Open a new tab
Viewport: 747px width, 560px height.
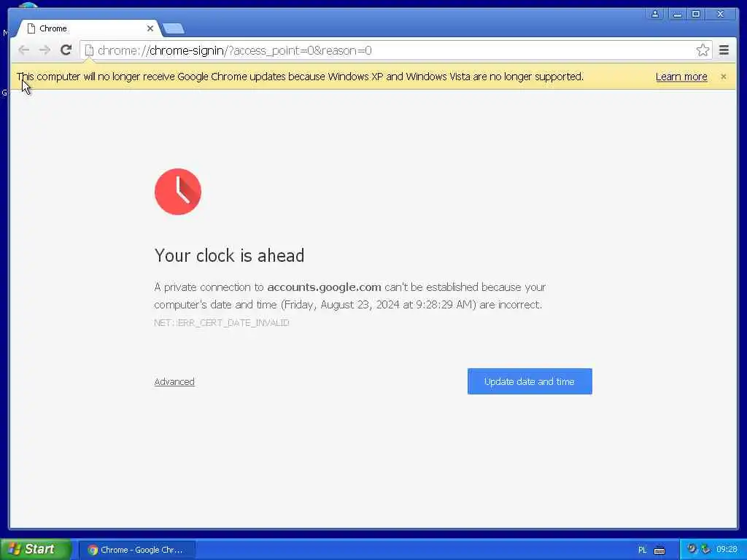click(x=174, y=28)
